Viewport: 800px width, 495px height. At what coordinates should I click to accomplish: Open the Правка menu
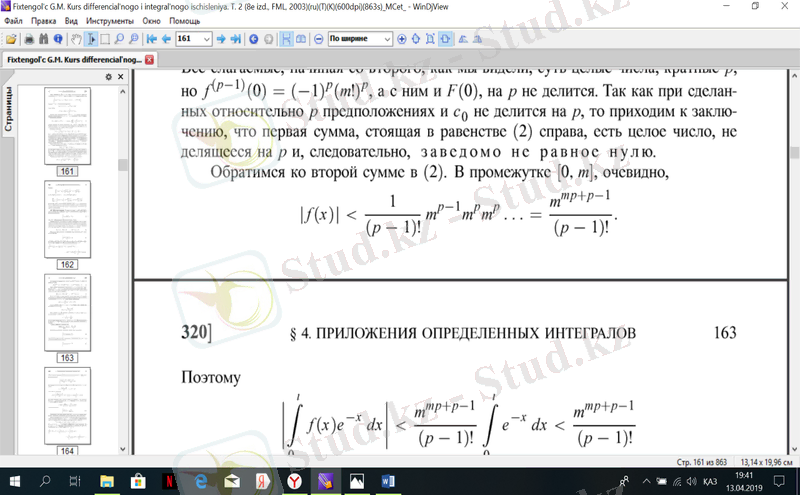tap(43, 21)
